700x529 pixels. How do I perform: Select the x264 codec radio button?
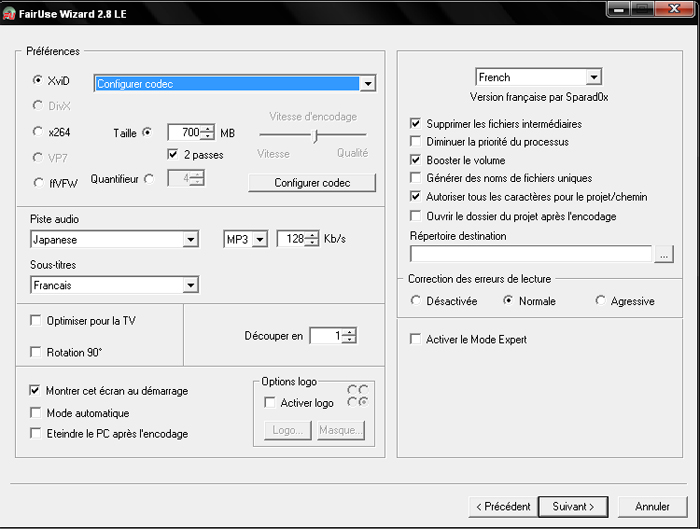point(38,132)
